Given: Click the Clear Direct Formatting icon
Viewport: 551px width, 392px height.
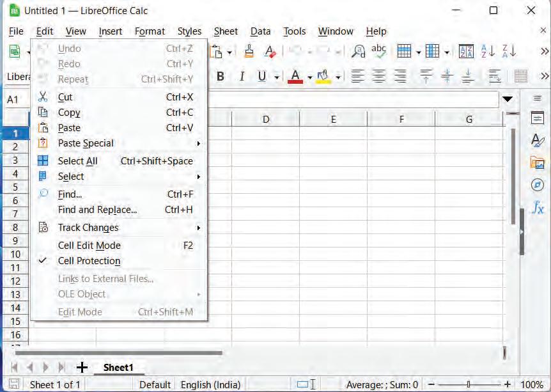Looking at the screenshot, I should (270, 51).
